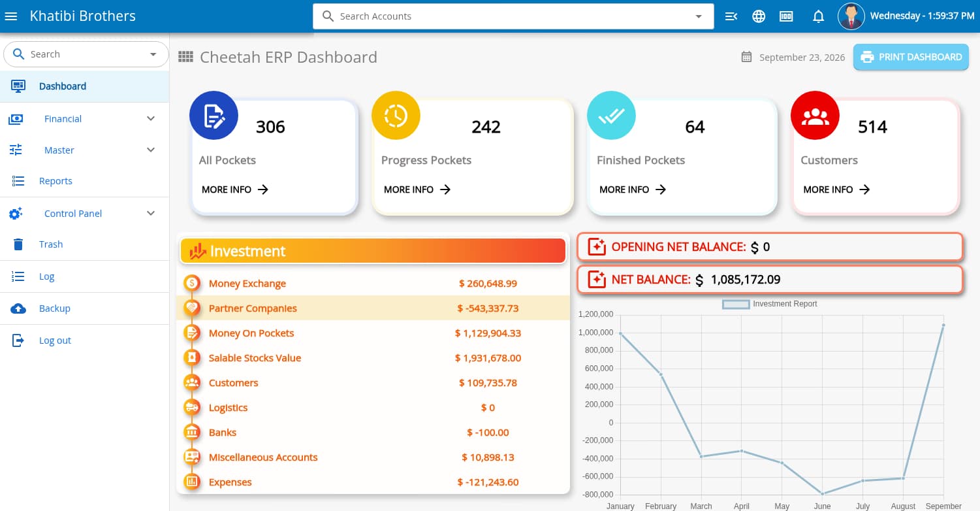Open Backup from the sidebar
This screenshot has width=980, height=511.
point(84,308)
